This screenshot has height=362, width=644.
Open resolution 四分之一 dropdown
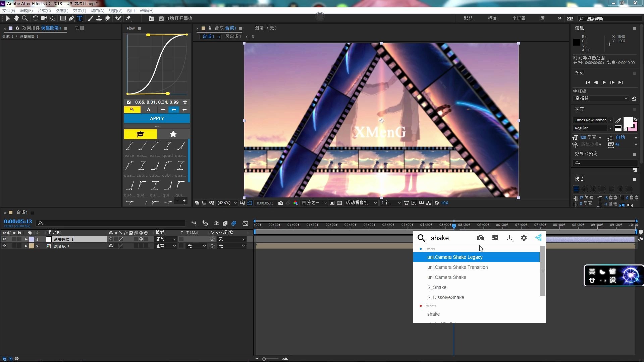coord(314,203)
